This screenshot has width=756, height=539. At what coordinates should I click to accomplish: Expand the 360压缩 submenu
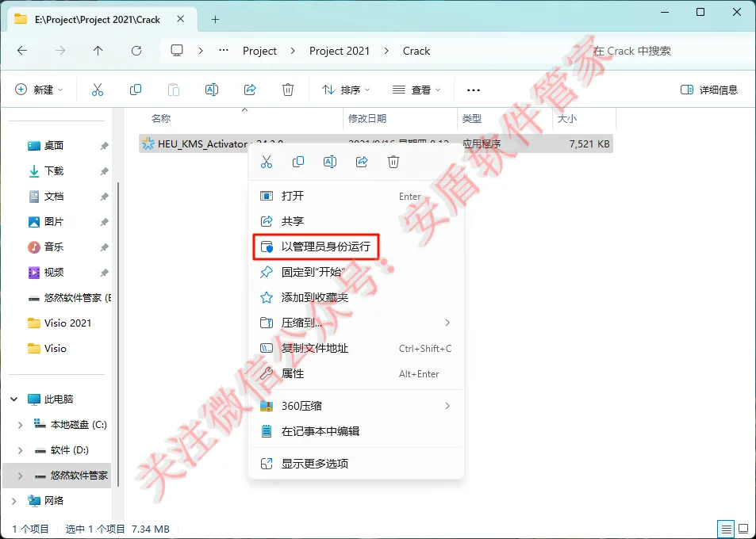356,406
